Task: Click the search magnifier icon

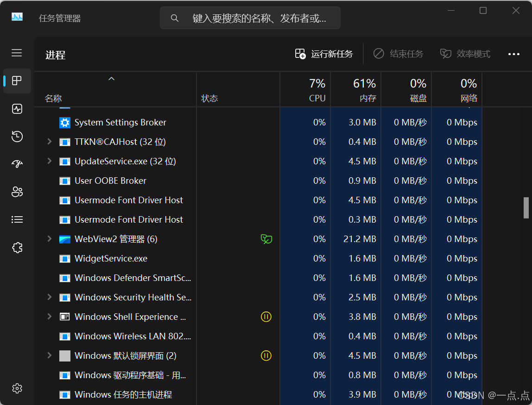Action: (174, 18)
